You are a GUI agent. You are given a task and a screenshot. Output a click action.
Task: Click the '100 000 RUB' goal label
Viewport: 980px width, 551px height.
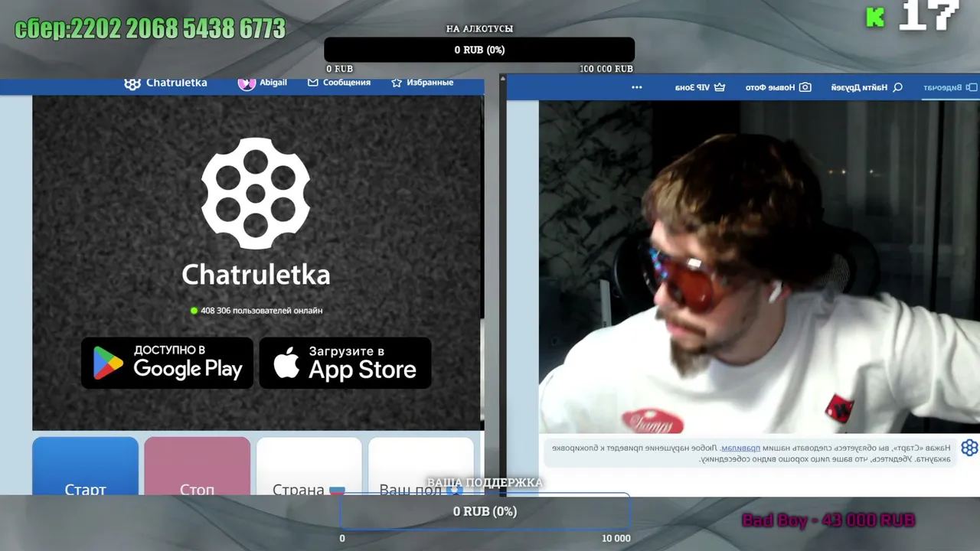[606, 69]
